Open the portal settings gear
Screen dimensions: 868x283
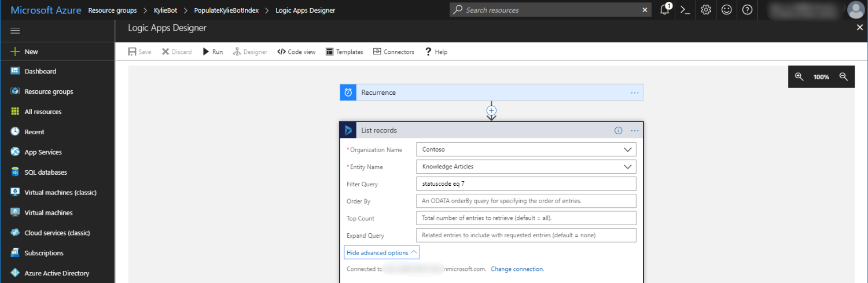point(705,10)
